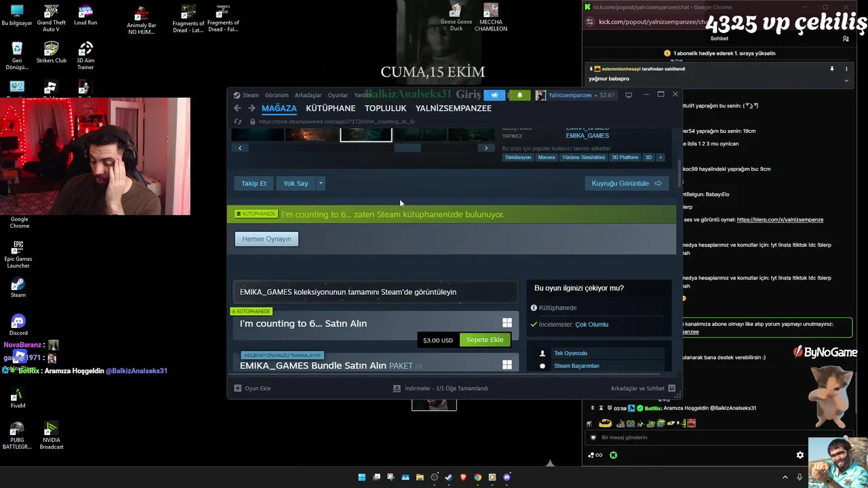Open blerp.com link in Kick chat
The width and height of the screenshot is (868, 488).
(x=780, y=220)
